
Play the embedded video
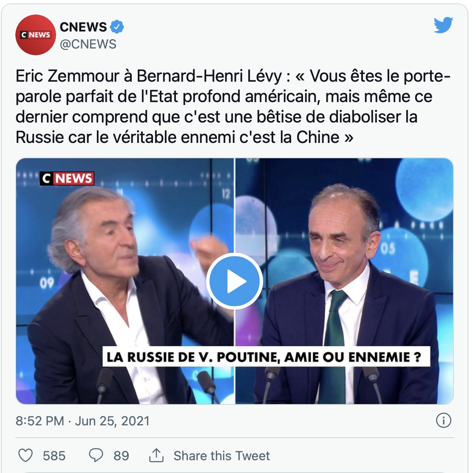click(x=234, y=281)
